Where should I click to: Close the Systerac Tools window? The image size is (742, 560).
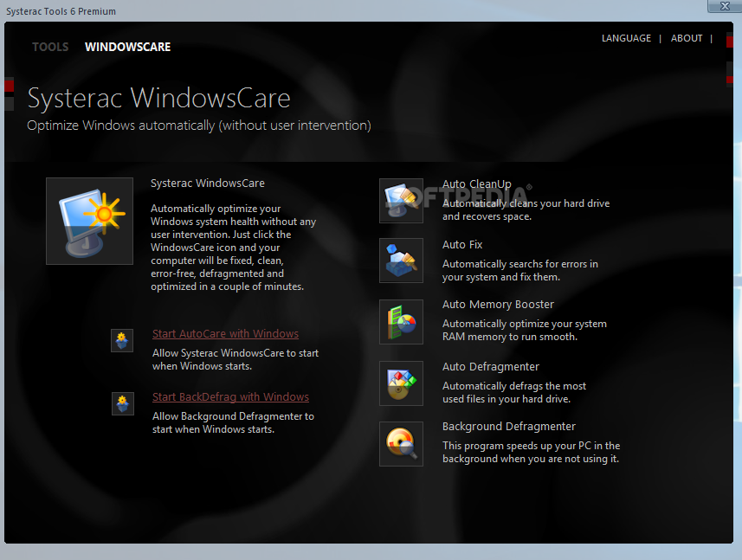[725, 6]
